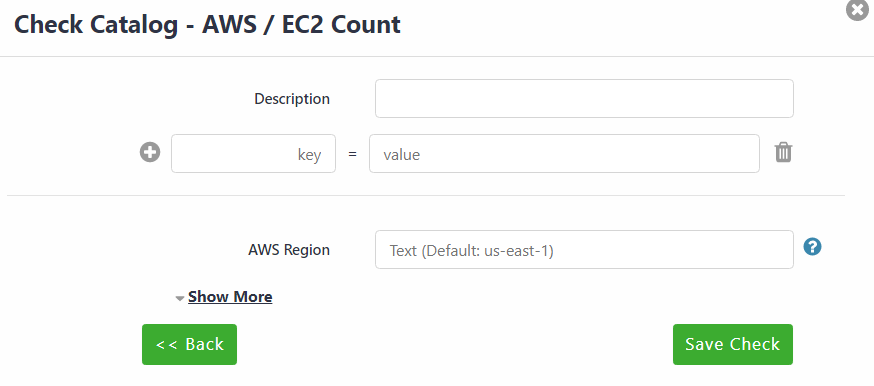874x386 pixels.
Task: Click the Check Catalog - AWS / EC2 Count heading
Action: (x=207, y=25)
